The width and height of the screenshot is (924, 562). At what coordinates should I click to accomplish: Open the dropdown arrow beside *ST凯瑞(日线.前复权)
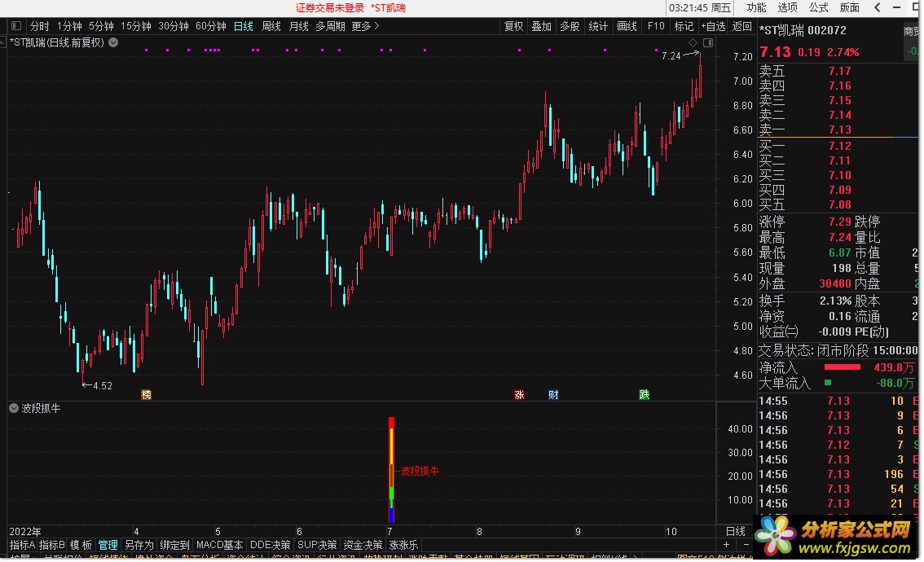coord(113,42)
